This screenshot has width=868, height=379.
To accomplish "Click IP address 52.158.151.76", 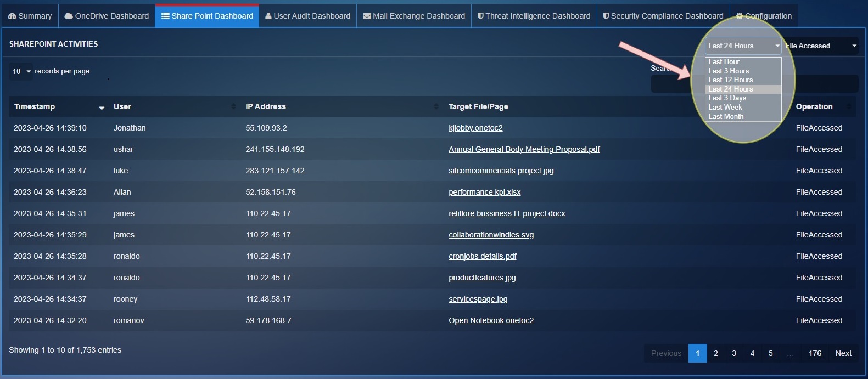I will (x=271, y=192).
